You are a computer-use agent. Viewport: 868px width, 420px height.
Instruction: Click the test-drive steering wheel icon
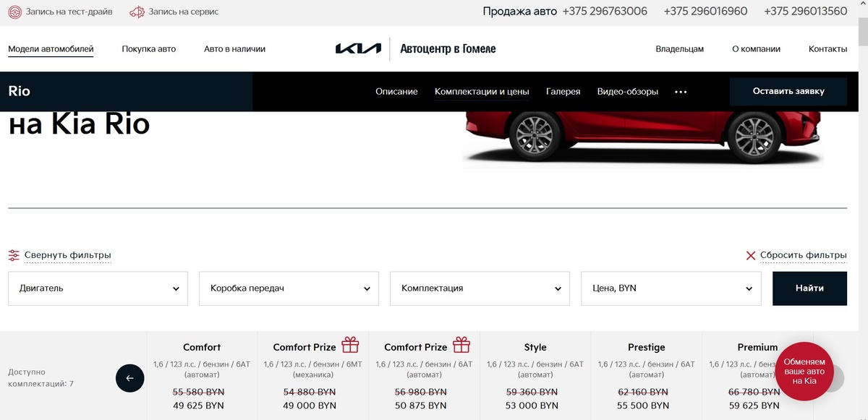click(14, 12)
